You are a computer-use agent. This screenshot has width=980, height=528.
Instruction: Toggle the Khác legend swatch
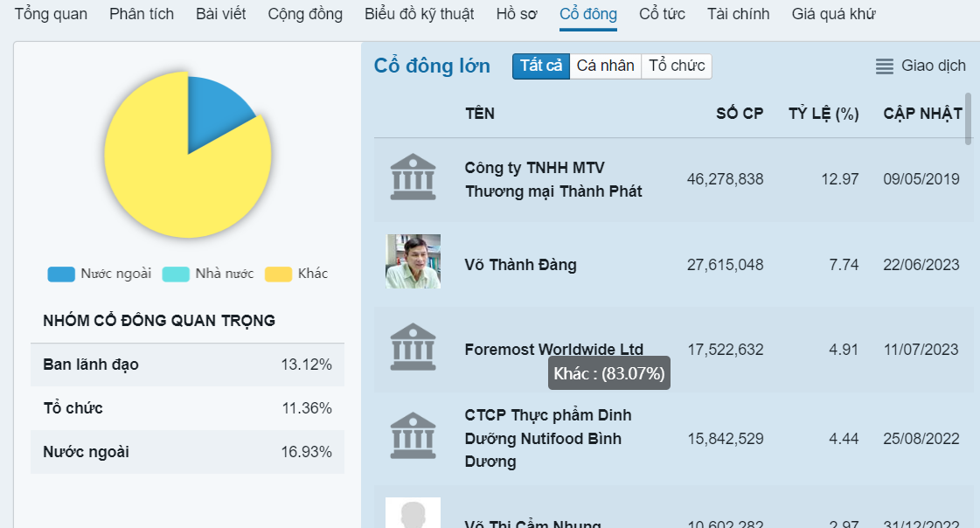[x=278, y=274]
